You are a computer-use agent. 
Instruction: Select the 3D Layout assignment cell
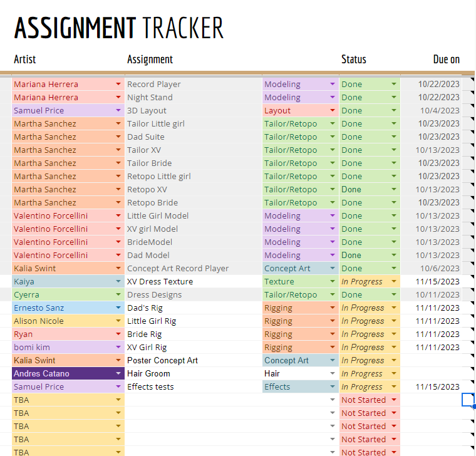tap(194, 110)
